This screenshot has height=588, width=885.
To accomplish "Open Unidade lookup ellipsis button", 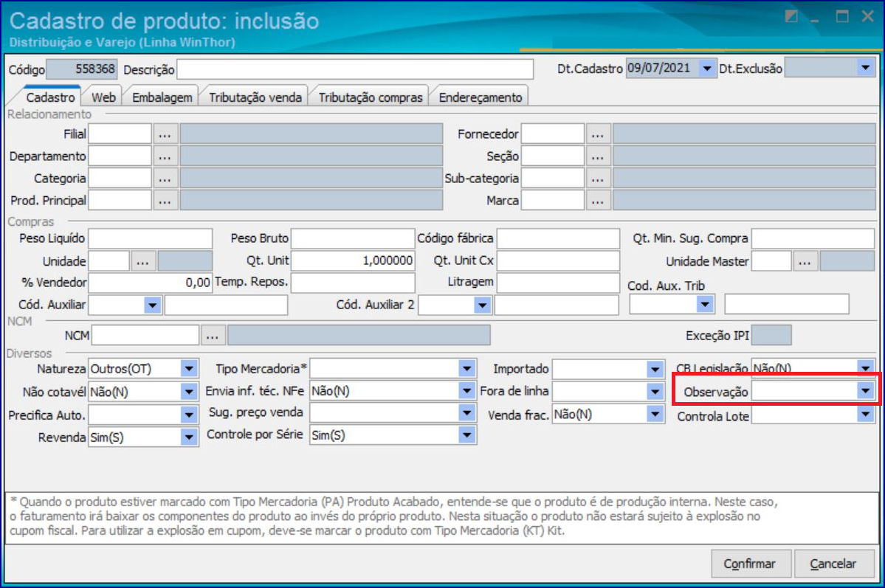I will tap(142, 261).
